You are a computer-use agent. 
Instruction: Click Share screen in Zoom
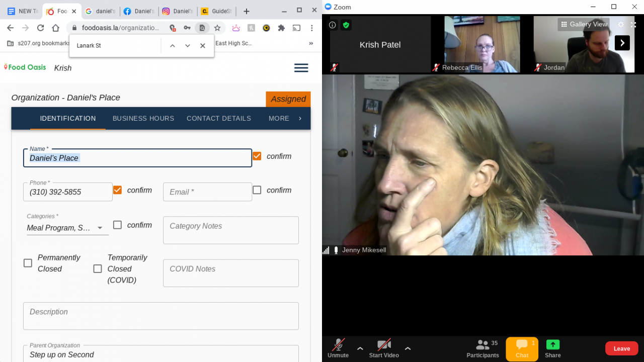tap(552, 348)
